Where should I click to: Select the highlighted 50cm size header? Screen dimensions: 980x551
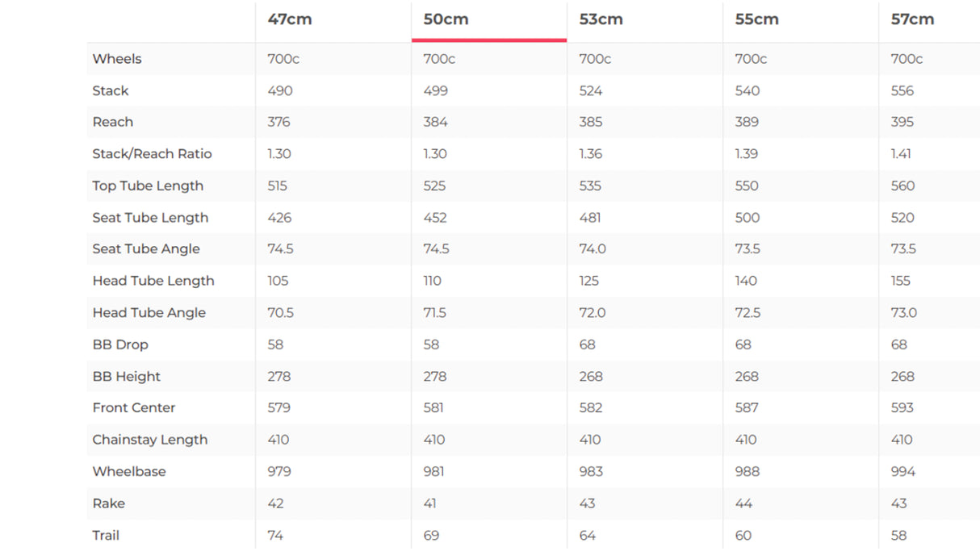pos(446,19)
